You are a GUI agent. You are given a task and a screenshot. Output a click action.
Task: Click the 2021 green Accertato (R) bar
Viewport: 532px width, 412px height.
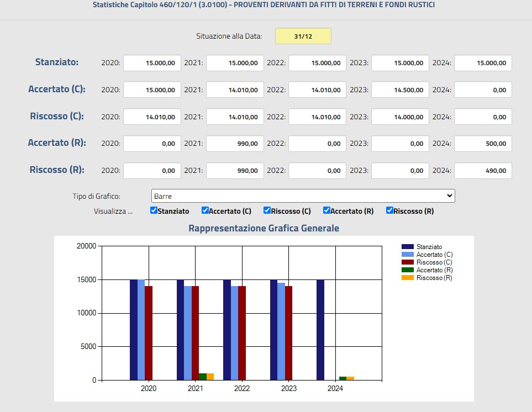point(203,377)
